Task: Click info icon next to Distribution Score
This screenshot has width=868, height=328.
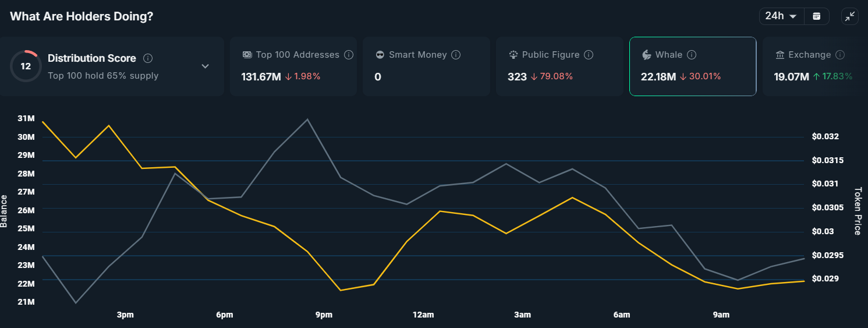Action: [148, 58]
